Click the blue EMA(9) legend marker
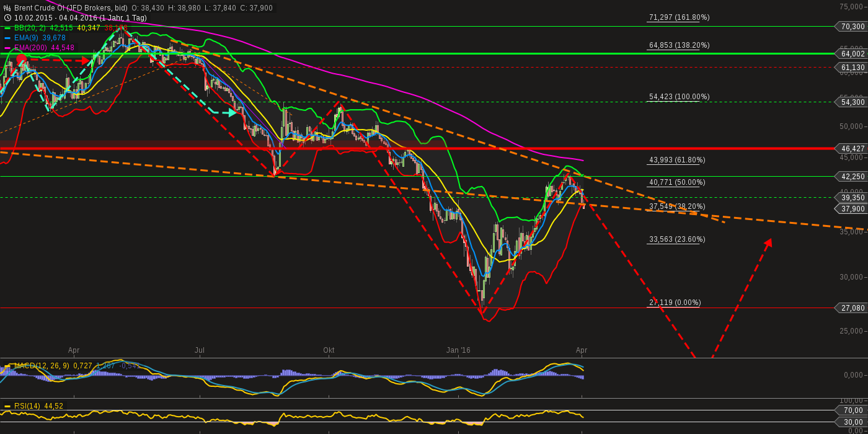868x434 pixels. click(x=7, y=38)
